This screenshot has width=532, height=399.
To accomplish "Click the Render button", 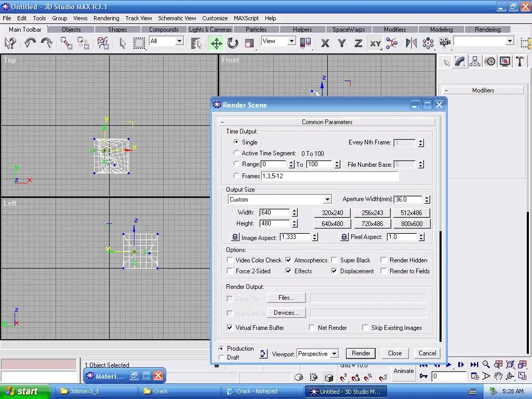I will 361,353.
